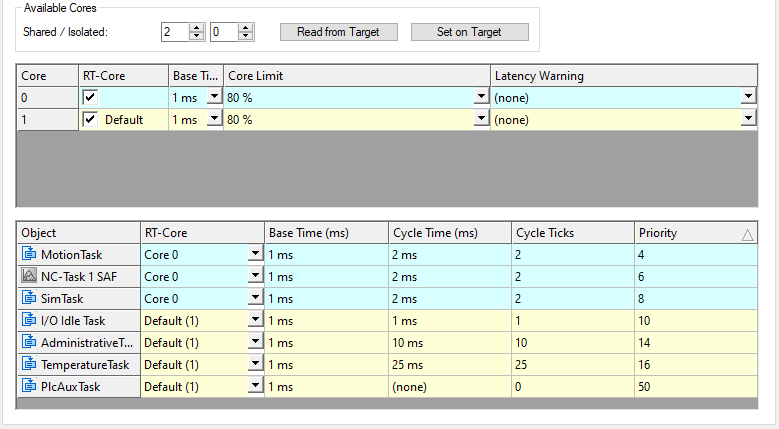Click the Base Time (ms) column header
Screen dimensions: 779x429
point(326,232)
